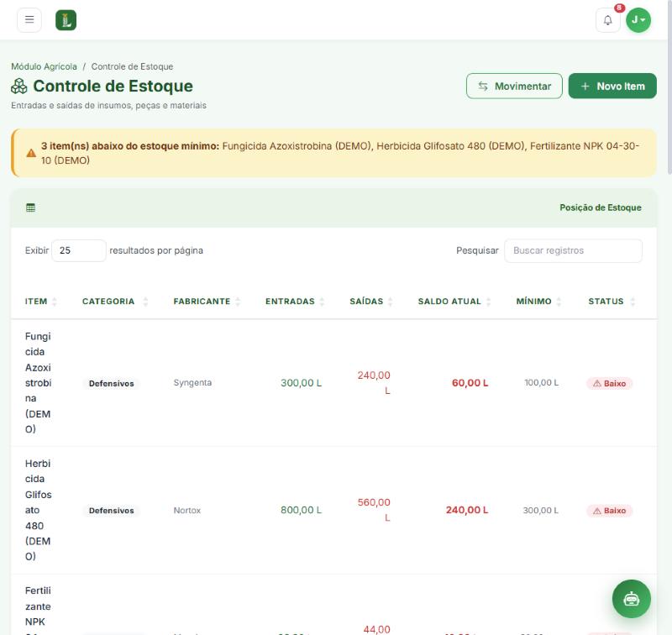Click the Novo Item button
Image resolution: width=672 pixels, height=635 pixels.
click(612, 87)
